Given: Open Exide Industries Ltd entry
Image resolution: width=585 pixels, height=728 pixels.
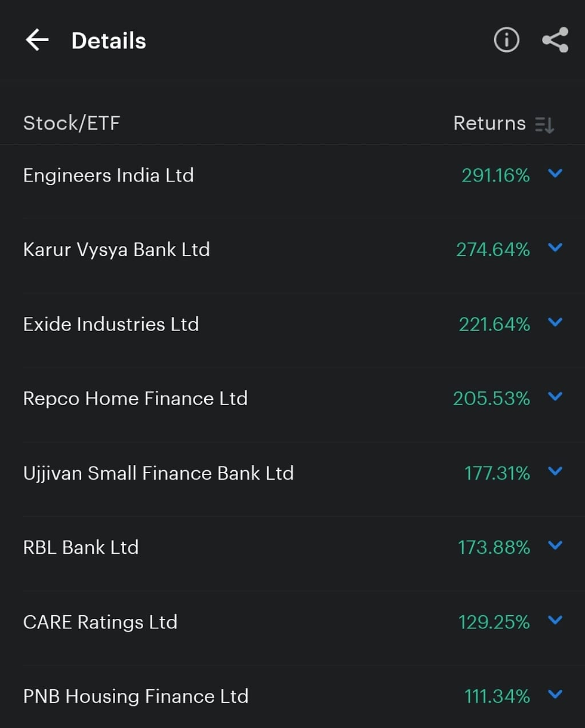Looking at the screenshot, I should [x=111, y=325].
